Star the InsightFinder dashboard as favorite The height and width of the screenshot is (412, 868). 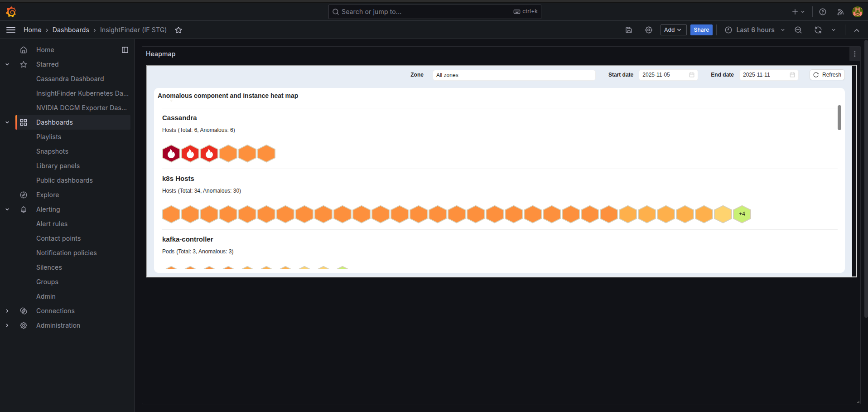point(178,30)
